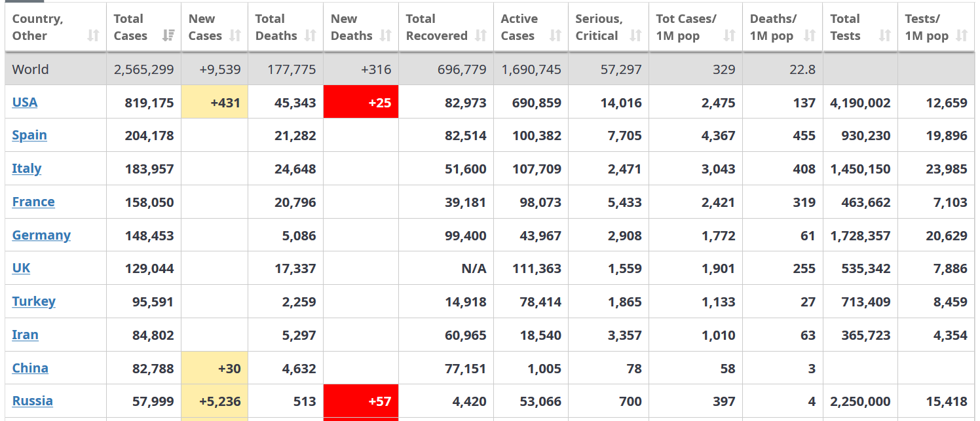Sort by New Deaths column arrow
The image size is (980, 421).
(386, 35)
